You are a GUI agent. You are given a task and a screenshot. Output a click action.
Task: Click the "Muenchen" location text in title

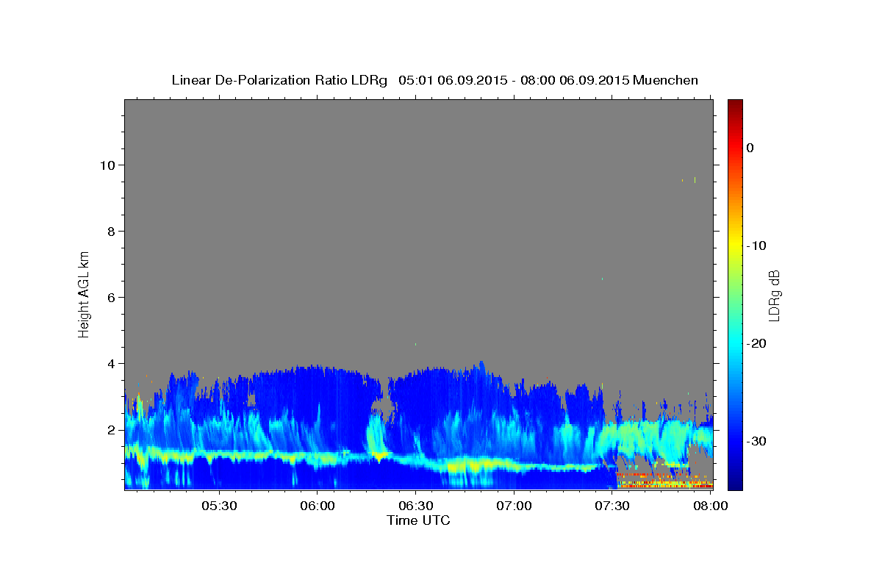click(666, 80)
